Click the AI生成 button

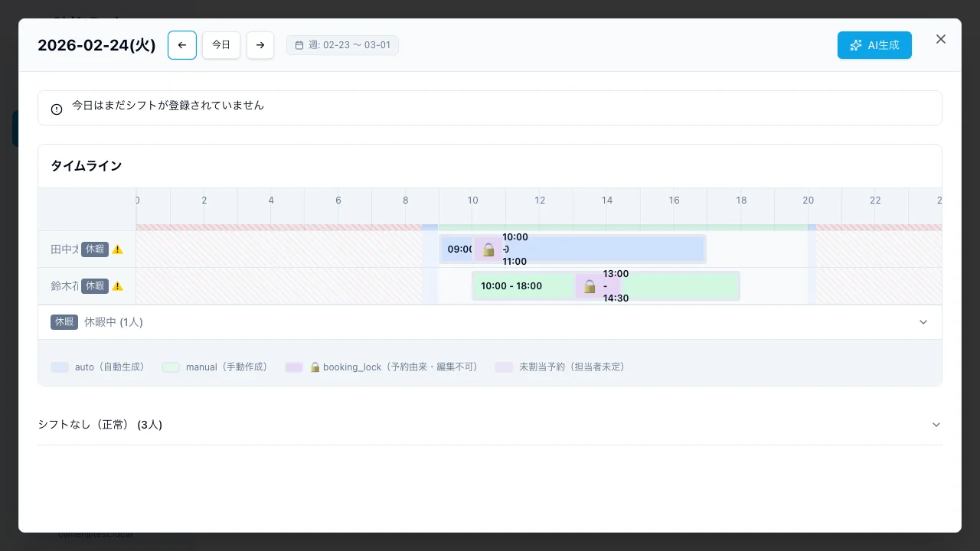tap(874, 45)
